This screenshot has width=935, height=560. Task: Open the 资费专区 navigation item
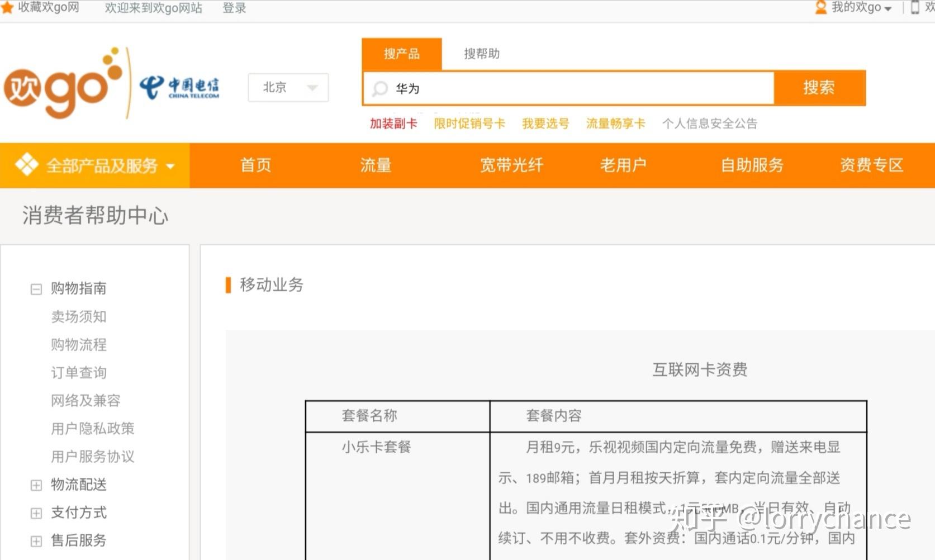872,165
